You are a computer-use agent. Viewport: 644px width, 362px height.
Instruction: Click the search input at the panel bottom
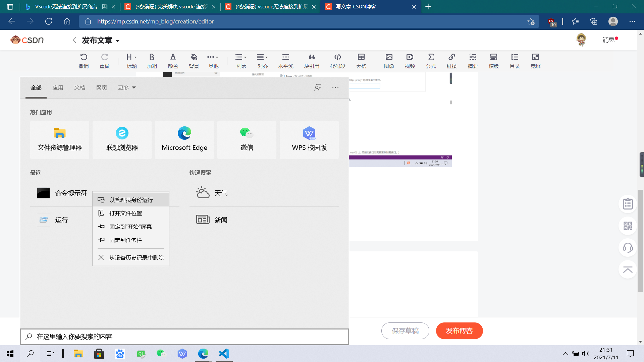[184, 337]
